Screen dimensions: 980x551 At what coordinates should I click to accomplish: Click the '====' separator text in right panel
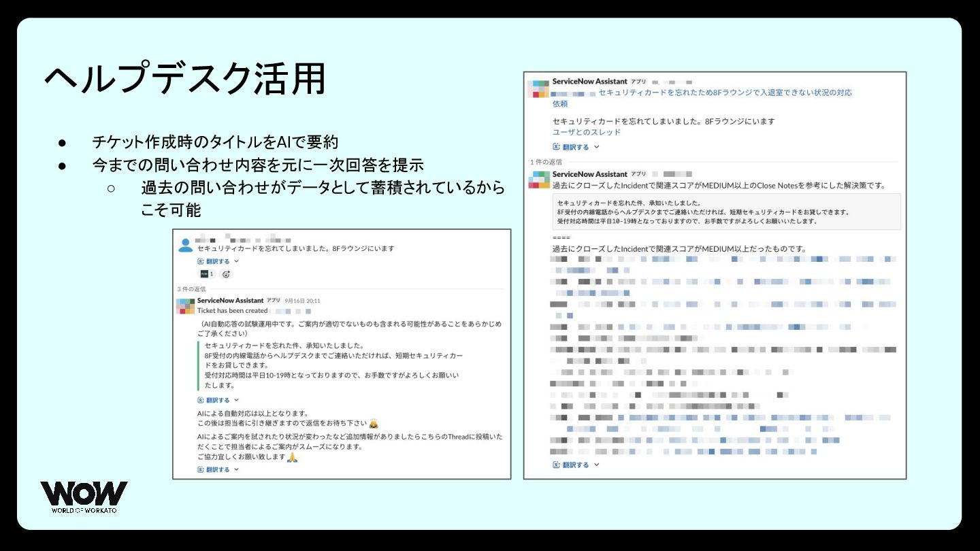click(561, 238)
